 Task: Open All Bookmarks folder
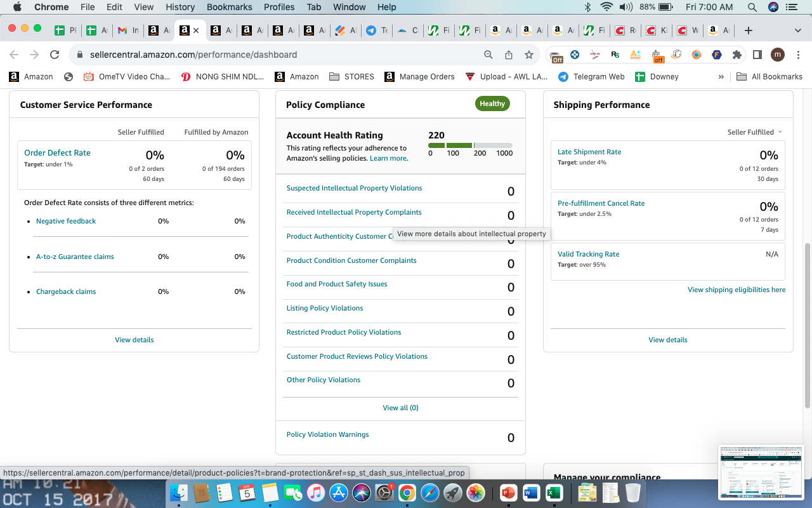[769, 77]
